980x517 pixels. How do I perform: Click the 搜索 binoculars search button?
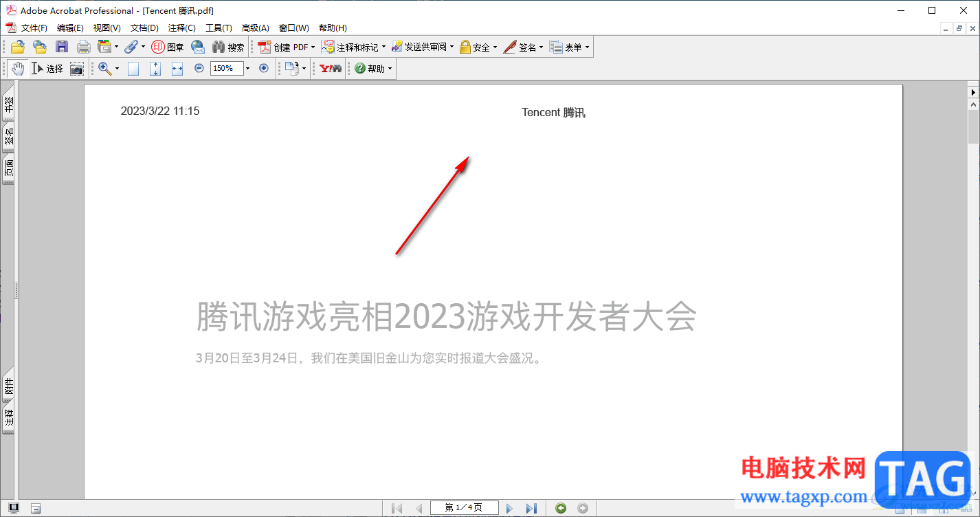228,47
